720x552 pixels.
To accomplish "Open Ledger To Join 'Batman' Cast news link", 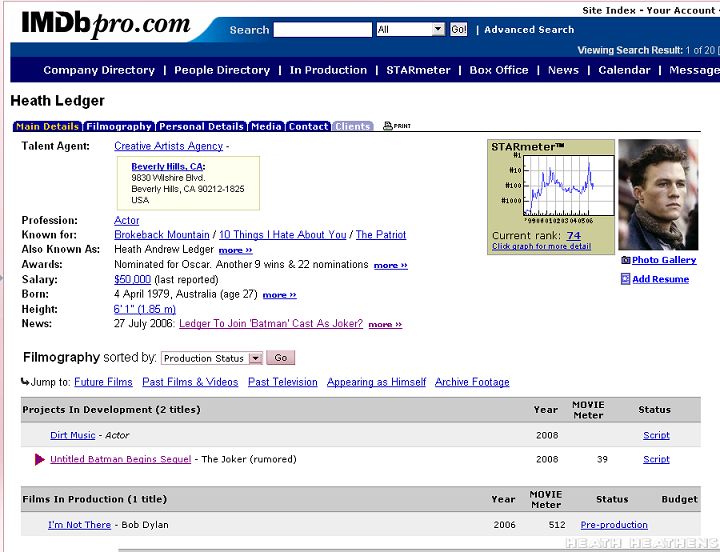I will (271, 323).
